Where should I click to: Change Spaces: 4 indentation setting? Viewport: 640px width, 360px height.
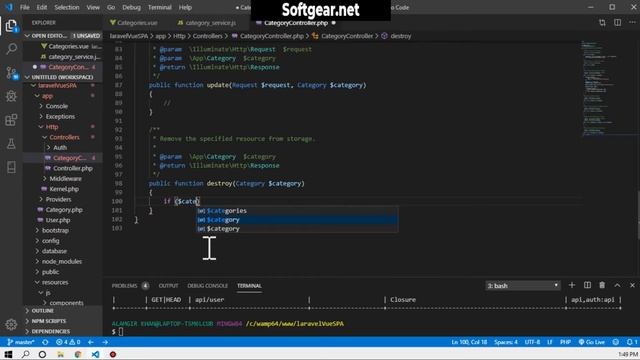point(506,342)
